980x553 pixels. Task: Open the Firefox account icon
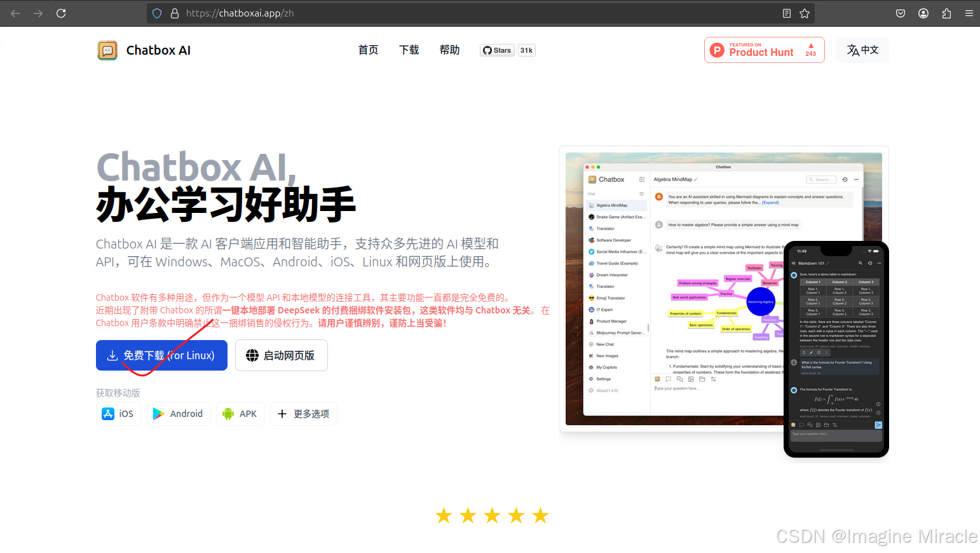click(923, 13)
